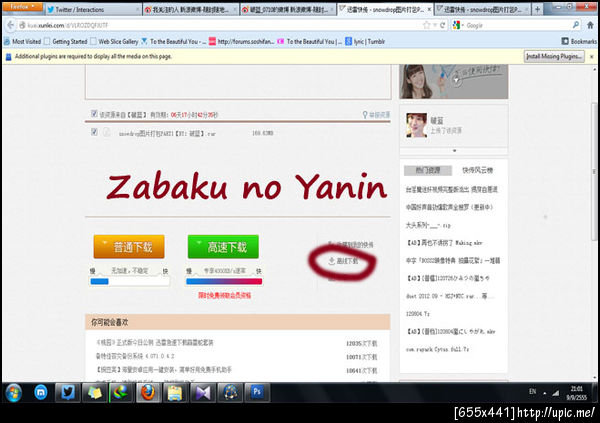
Task: Click the Firefox menu button
Action: point(22,7)
